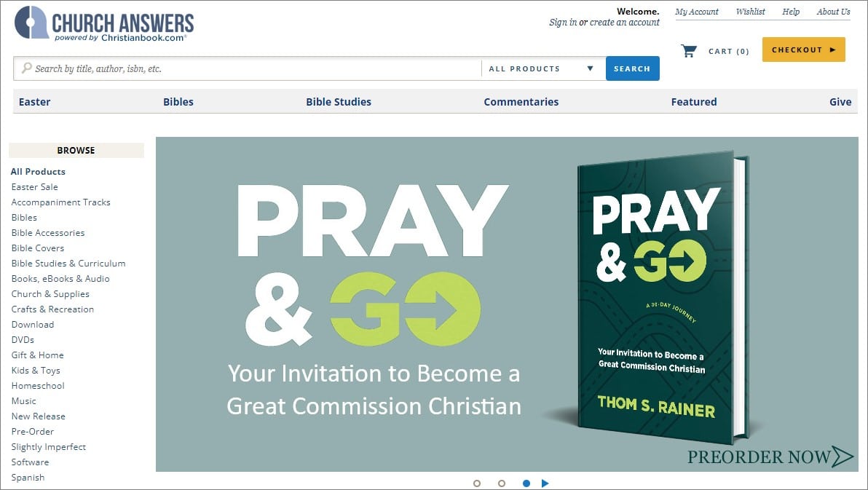868x490 pixels.
Task: Select the second carousel slide dot
Action: [502, 483]
